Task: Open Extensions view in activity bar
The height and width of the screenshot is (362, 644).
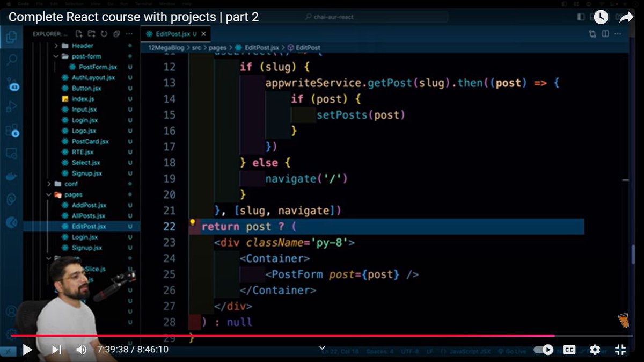Action: [11, 131]
